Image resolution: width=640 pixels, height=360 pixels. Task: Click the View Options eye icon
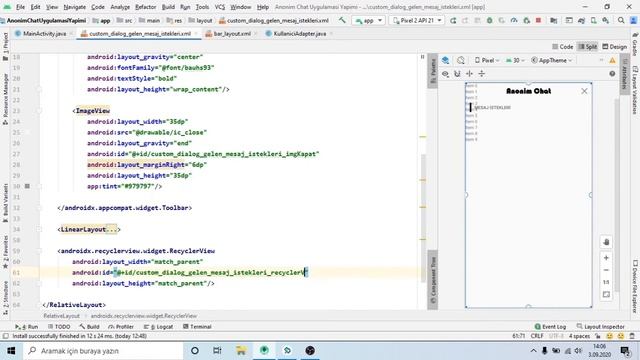click(x=445, y=74)
